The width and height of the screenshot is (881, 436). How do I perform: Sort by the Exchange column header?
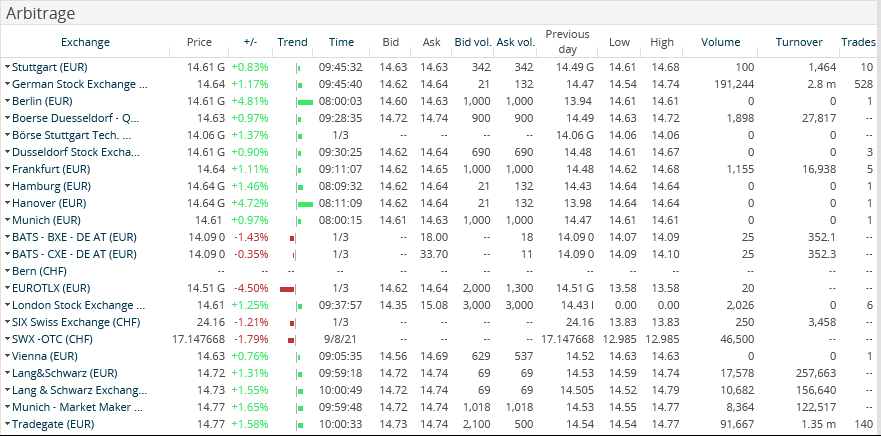pos(85,42)
